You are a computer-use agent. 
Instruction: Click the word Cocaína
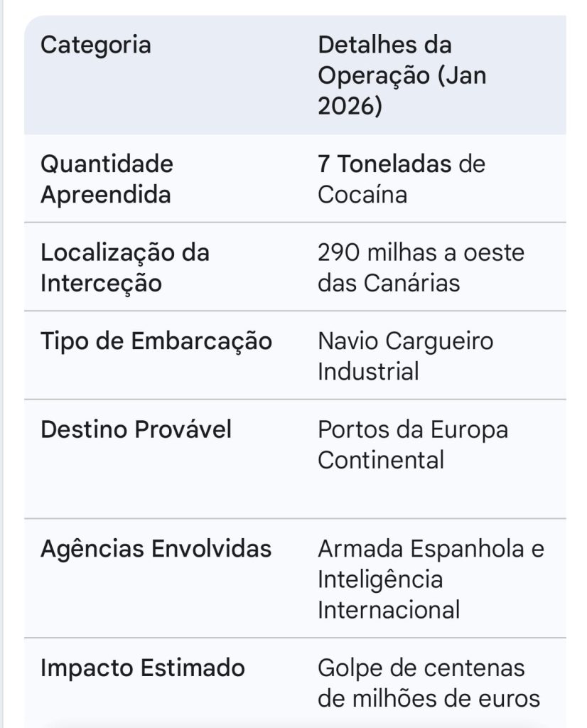pos(362,195)
